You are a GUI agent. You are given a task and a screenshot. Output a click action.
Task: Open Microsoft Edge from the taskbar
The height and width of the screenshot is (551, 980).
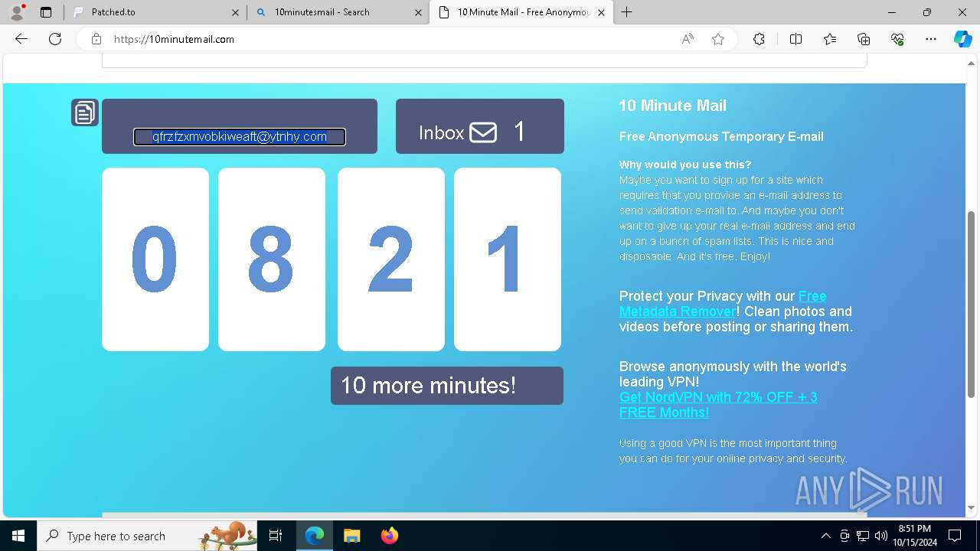(x=315, y=536)
